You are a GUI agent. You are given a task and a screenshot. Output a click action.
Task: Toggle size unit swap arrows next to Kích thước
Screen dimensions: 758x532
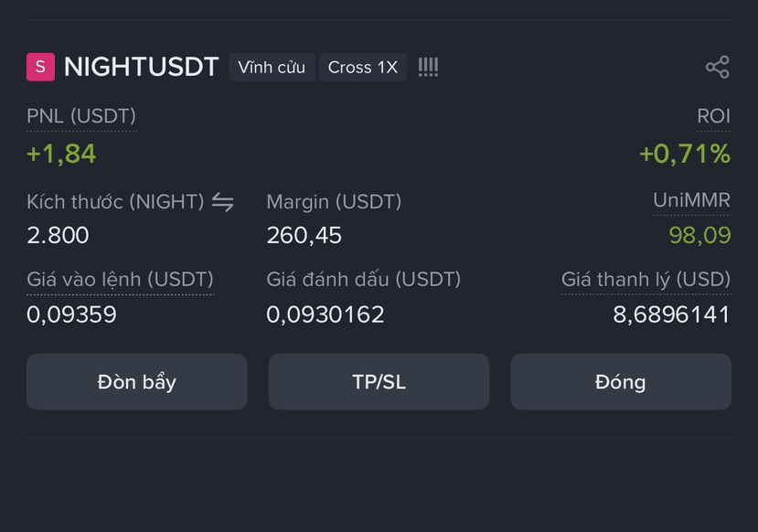pyautogui.click(x=223, y=202)
